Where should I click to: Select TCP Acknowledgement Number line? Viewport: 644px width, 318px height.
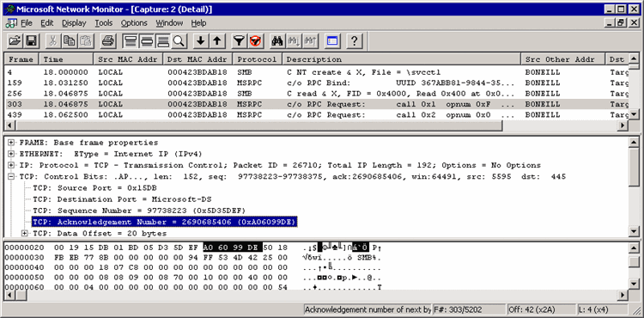(x=164, y=223)
